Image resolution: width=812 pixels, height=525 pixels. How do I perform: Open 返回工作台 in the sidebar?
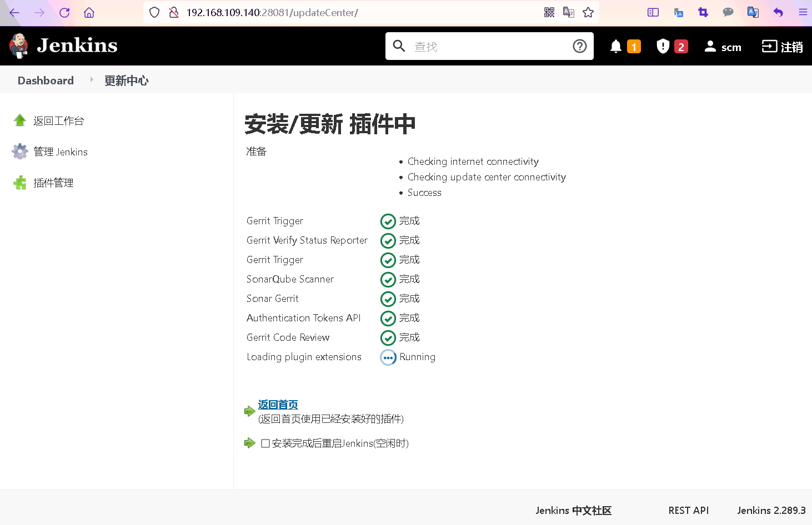click(59, 120)
